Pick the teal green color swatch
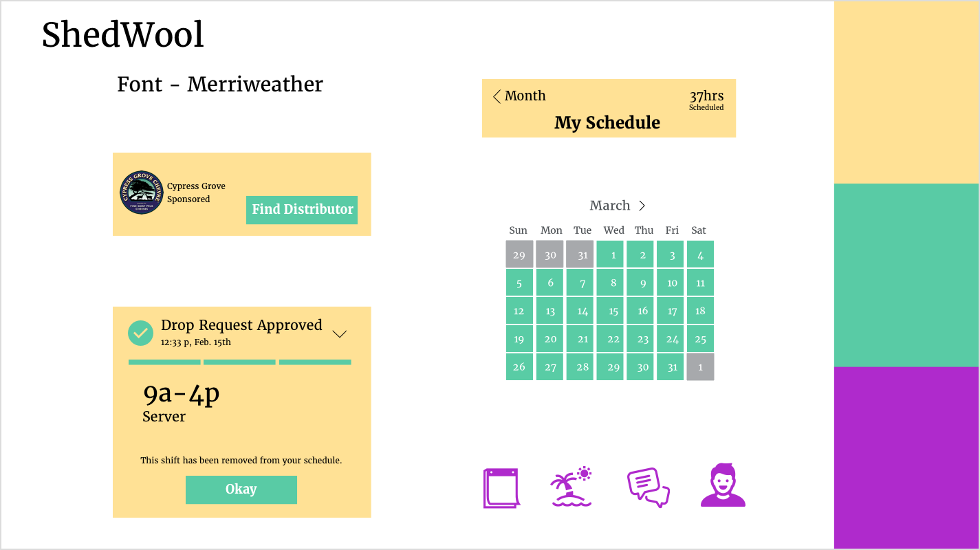Image resolution: width=980 pixels, height=550 pixels. point(906,275)
